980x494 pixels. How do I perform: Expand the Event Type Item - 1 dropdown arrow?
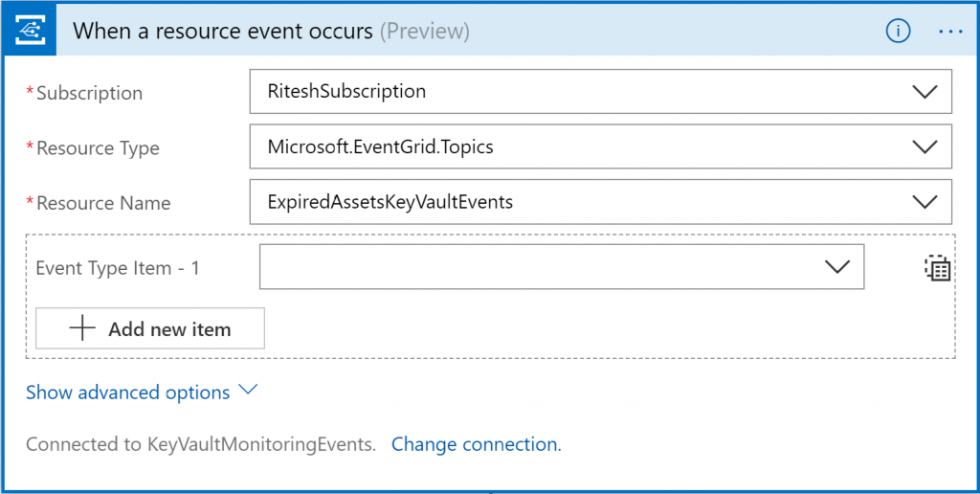[x=836, y=267]
